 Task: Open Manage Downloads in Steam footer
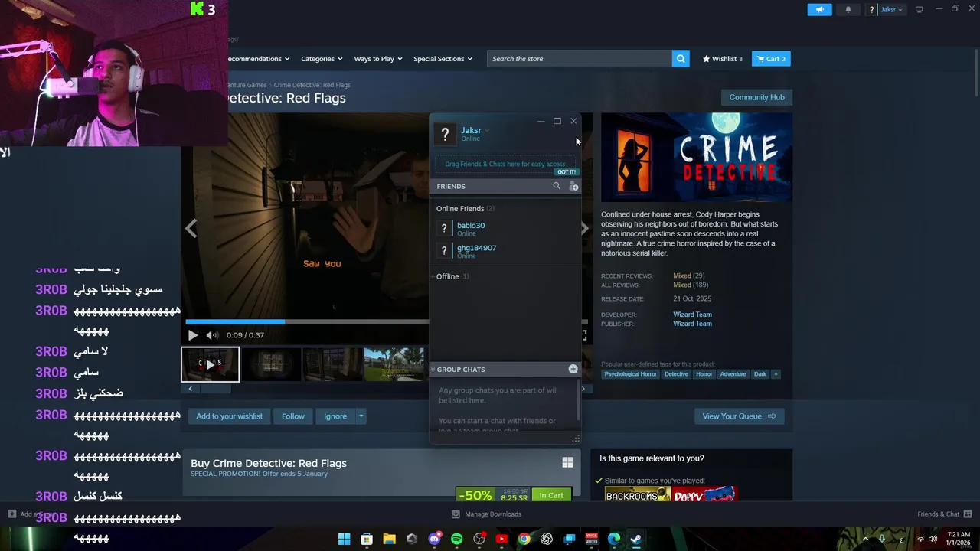point(486,514)
